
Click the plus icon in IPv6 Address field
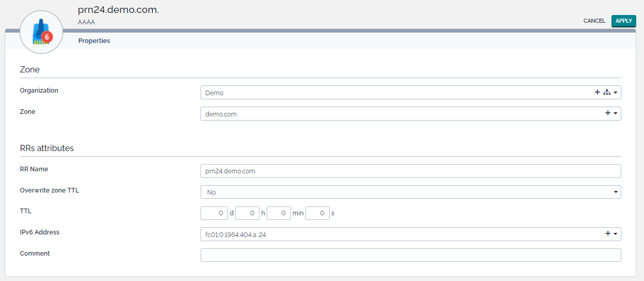[x=608, y=234]
